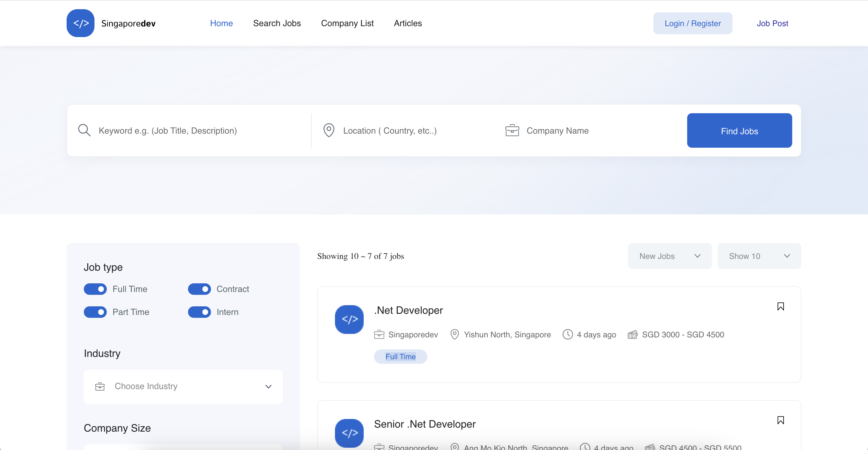Open the New Jobs sort dropdown

click(670, 256)
